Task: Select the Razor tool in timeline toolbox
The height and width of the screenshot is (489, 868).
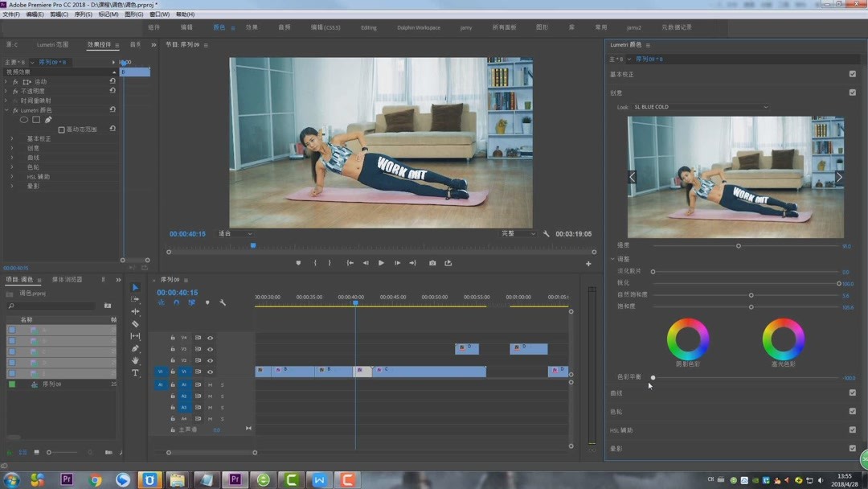Action: 135,324
